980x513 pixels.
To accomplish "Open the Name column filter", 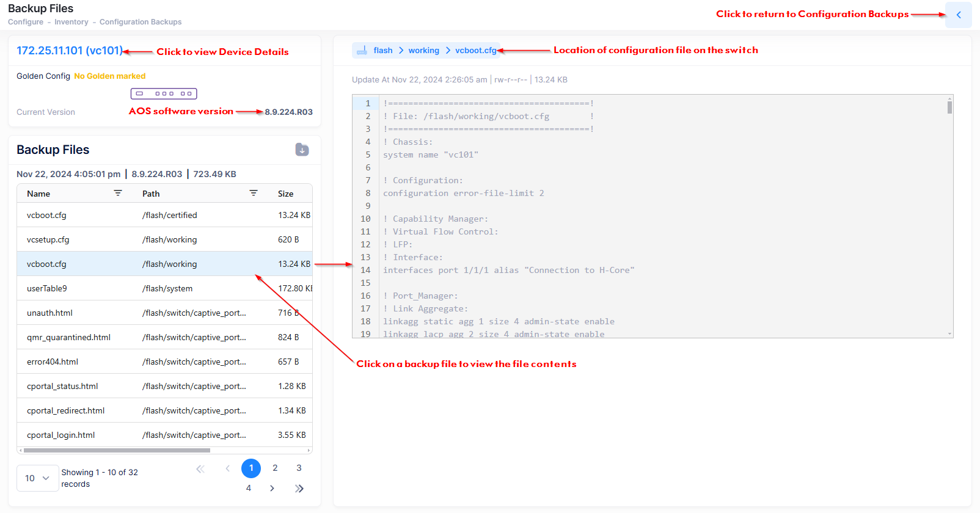I will (118, 193).
